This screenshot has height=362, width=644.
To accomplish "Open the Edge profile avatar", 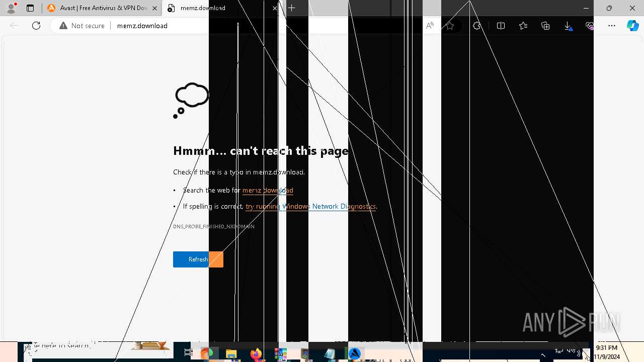I will tap(11, 8).
